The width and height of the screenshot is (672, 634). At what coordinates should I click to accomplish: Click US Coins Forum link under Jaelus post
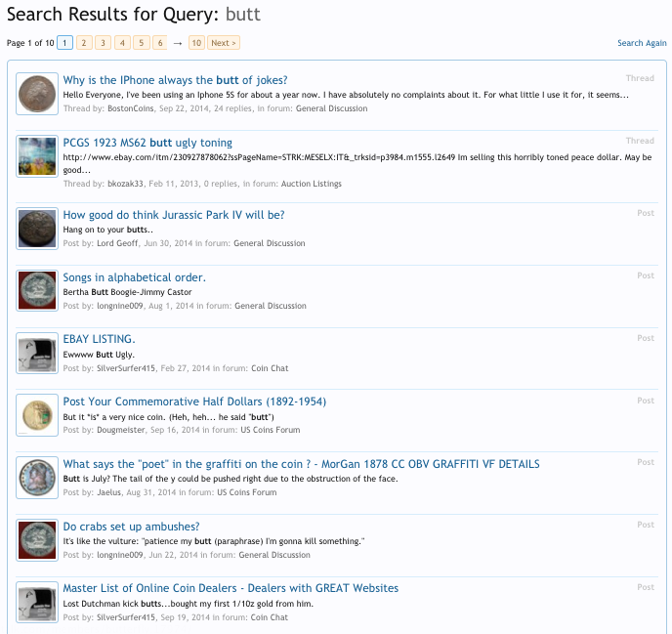point(246,492)
